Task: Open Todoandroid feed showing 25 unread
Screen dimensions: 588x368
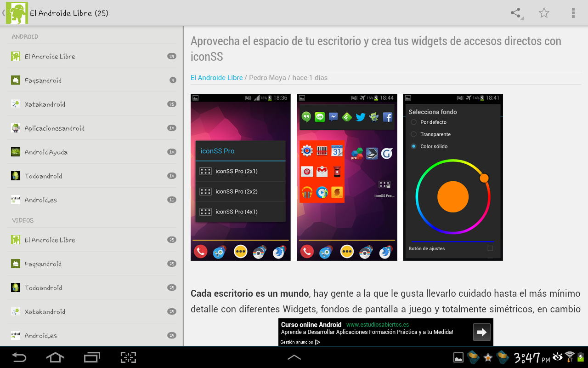Action: (x=92, y=287)
